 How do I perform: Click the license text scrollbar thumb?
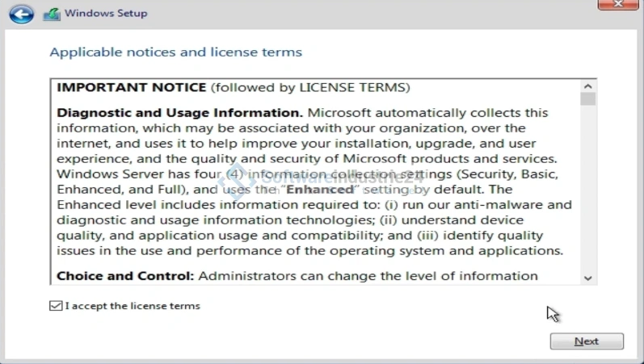pyautogui.click(x=587, y=99)
